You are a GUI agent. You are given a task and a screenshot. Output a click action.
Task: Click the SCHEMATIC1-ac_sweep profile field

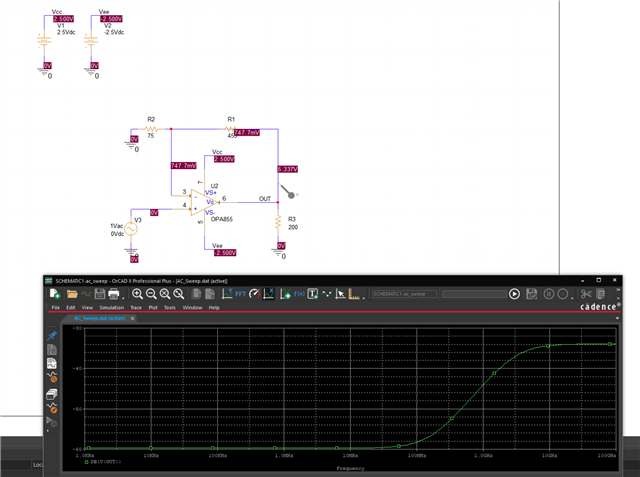(x=404, y=294)
